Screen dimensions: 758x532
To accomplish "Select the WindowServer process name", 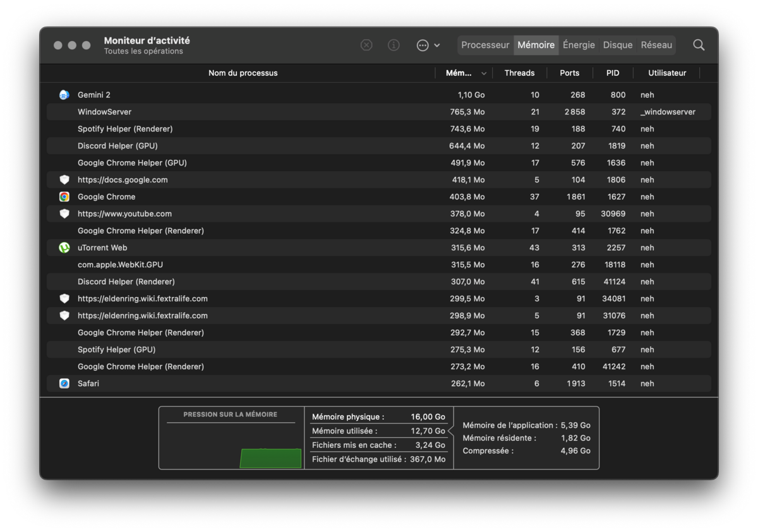I will tap(105, 112).
